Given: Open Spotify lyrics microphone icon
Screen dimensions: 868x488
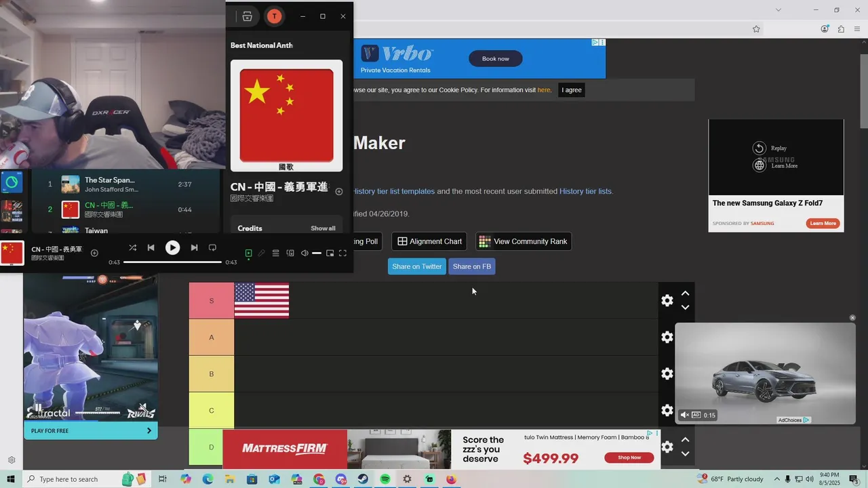Looking at the screenshot, I should 262,253.
